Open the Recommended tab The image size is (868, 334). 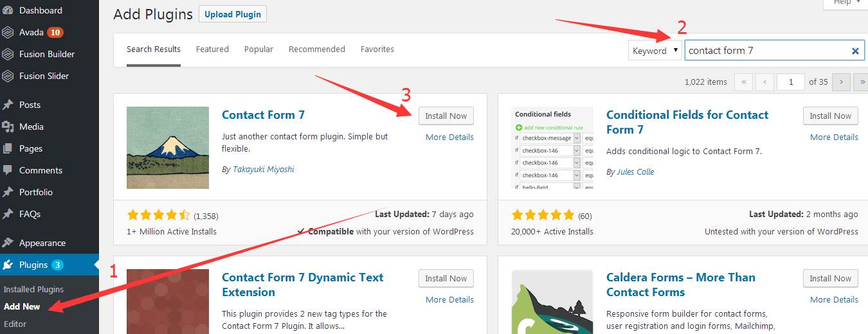click(x=316, y=49)
